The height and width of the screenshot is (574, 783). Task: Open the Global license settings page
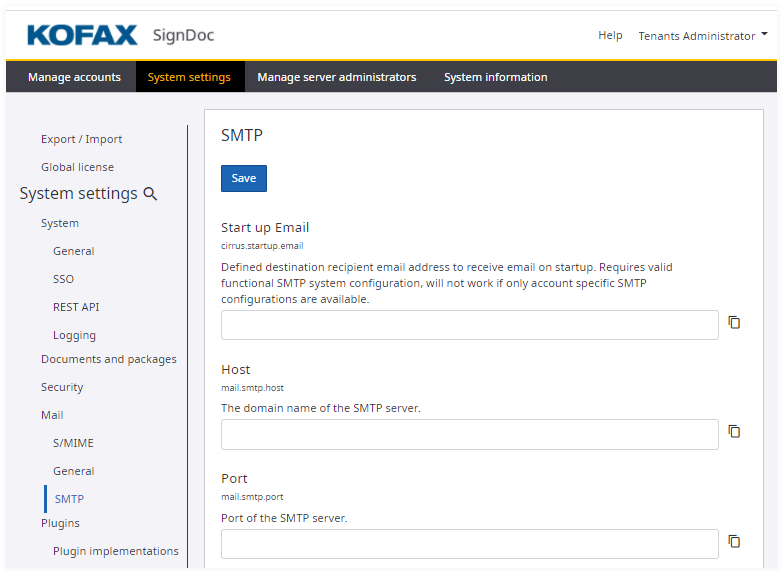click(x=77, y=167)
